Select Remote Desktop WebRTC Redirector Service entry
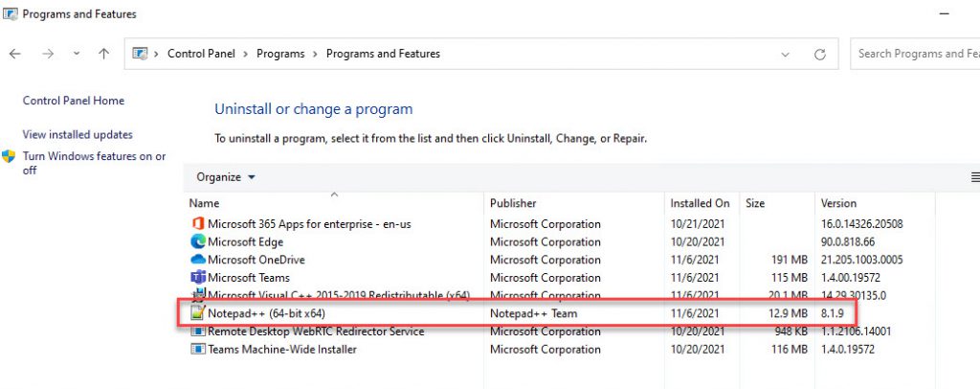The height and width of the screenshot is (389, 980). (x=316, y=332)
